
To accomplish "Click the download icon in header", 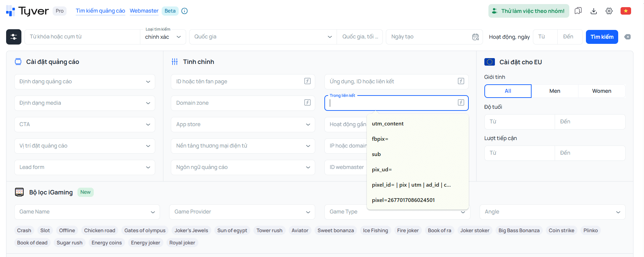I will tap(594, 11).
